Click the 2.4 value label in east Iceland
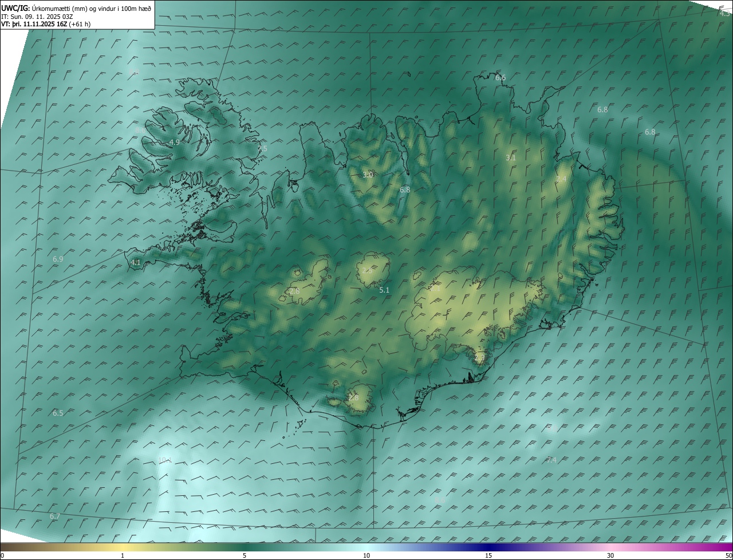This screenshot has height=560, width=733. [x=561, y=179]
